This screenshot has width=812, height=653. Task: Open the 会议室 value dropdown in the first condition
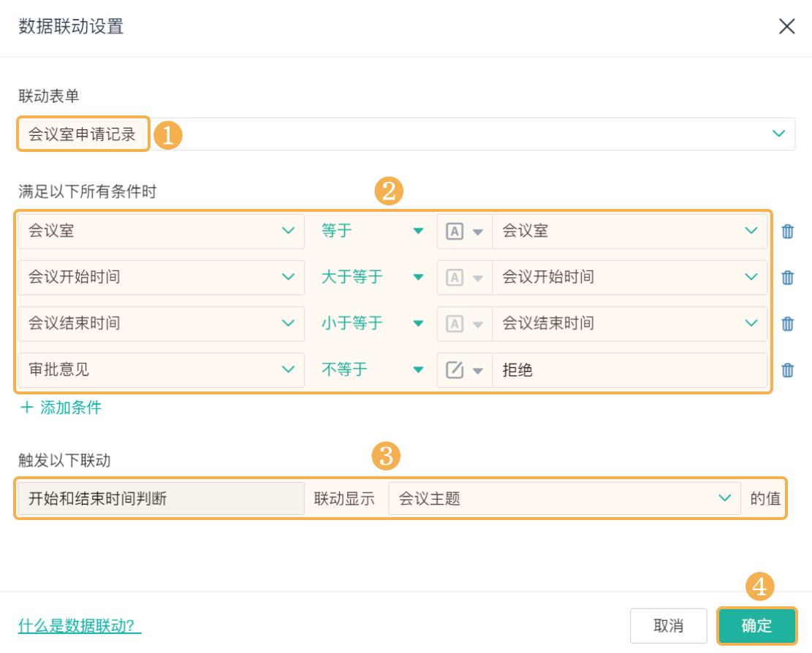coord(630,231)
